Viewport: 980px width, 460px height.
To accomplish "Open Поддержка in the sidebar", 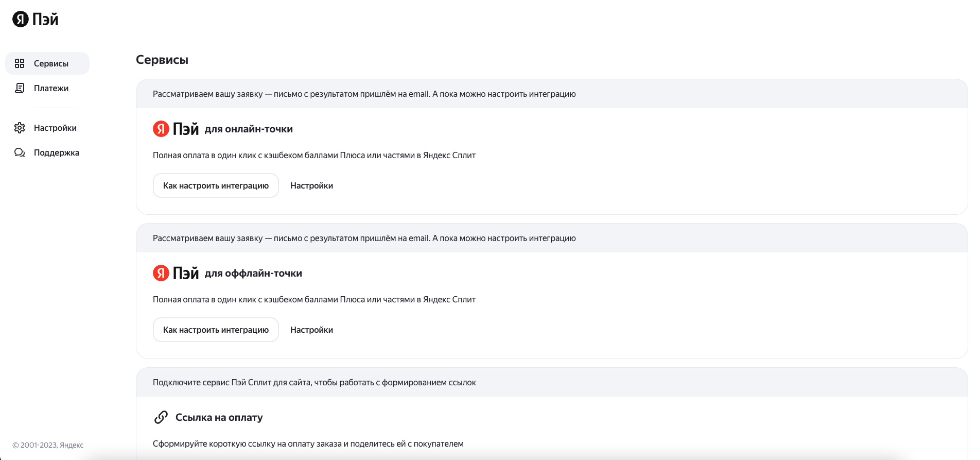I will (x=57, y=152).
